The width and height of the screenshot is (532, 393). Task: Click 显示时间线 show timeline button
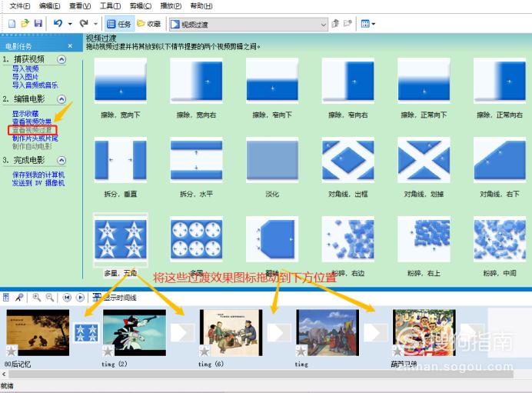click(x=115, y=298)
